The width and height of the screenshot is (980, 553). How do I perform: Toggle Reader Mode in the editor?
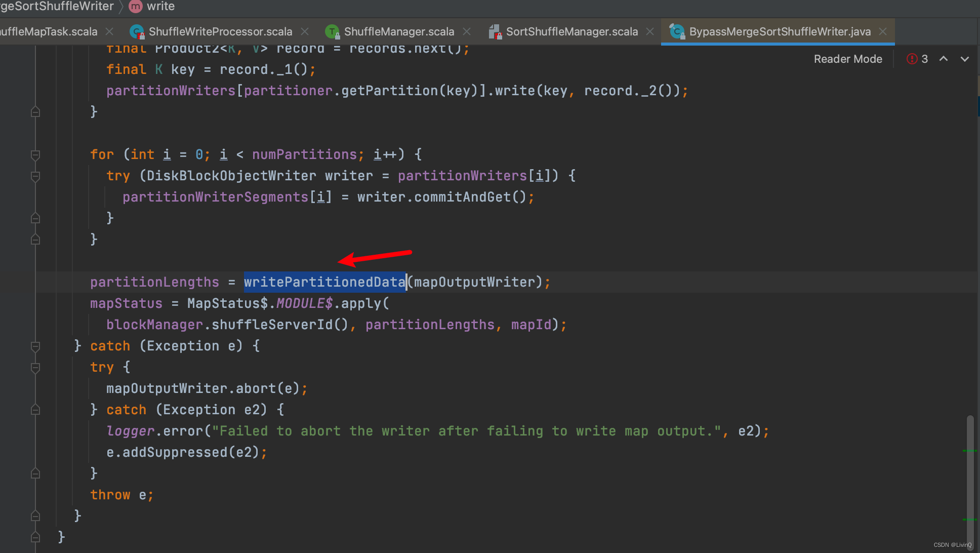(x=848, y=59)
